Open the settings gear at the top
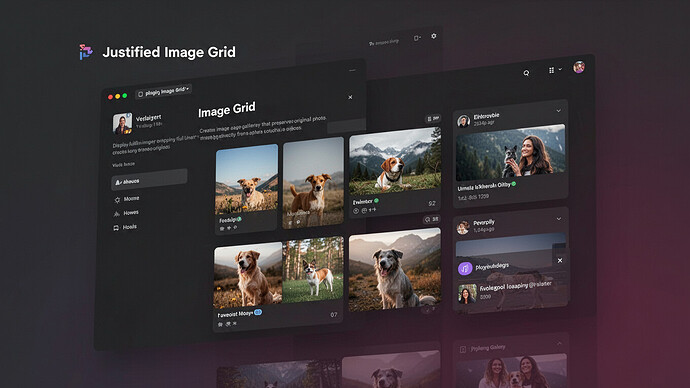Image resolution: width=690 pixels, height=388 pixels. (434, 36)
